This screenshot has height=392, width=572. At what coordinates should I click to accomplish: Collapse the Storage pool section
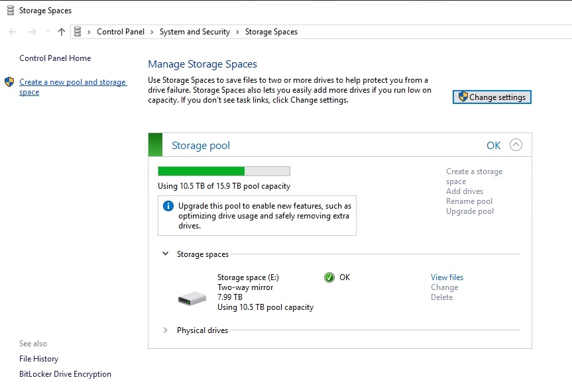click(516, 145)
